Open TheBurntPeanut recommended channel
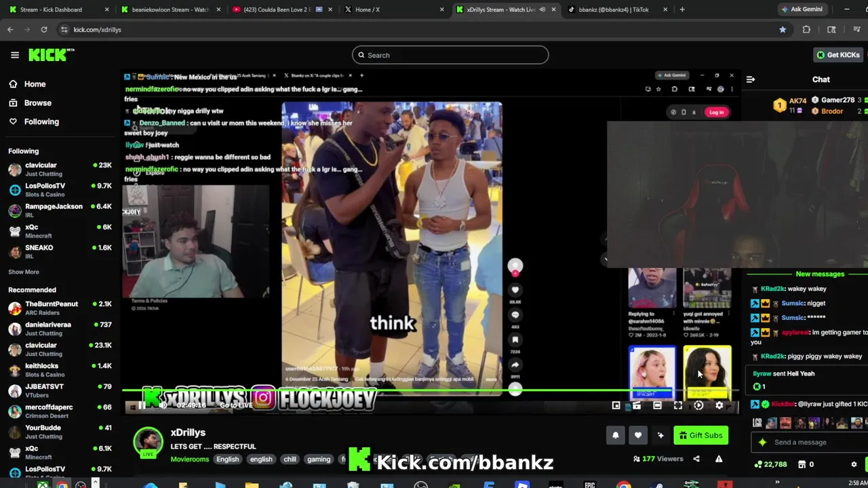 (x=60, y=308)
